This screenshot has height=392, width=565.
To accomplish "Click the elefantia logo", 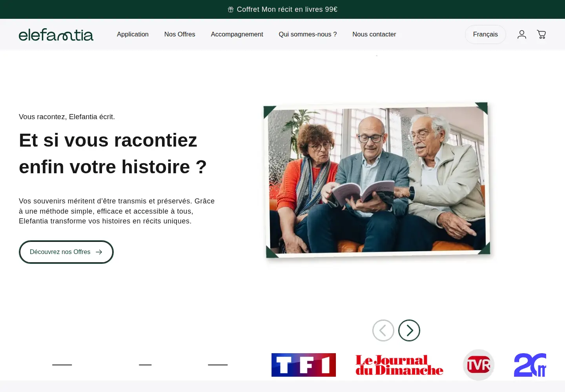I will [56, 34].
